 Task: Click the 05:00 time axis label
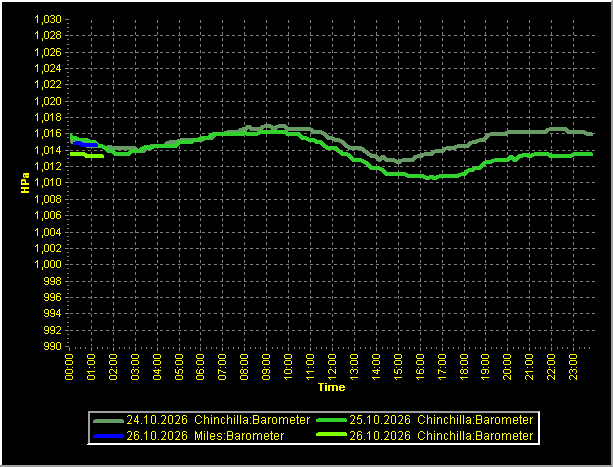(x=179, y=367)
